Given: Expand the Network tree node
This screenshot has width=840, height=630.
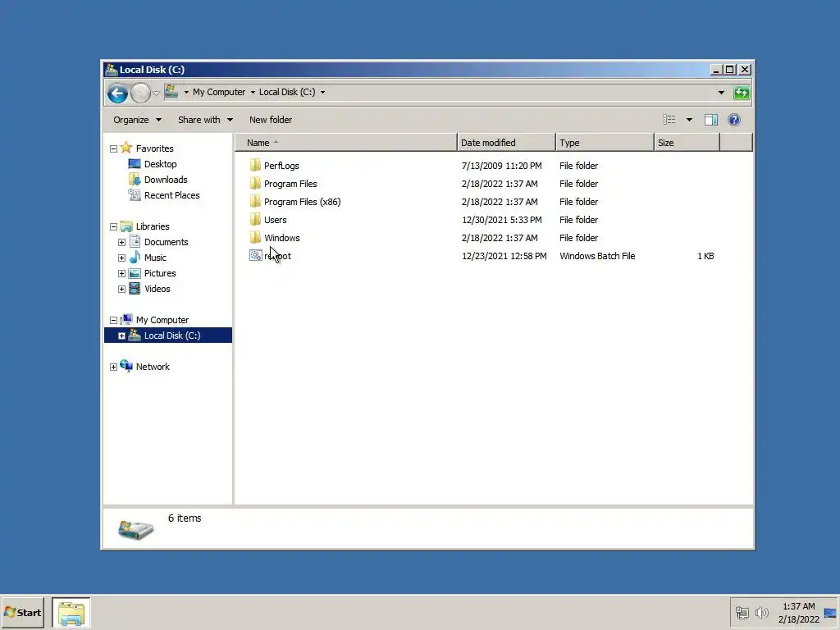Looking at the screenshot, I should 113,367.
